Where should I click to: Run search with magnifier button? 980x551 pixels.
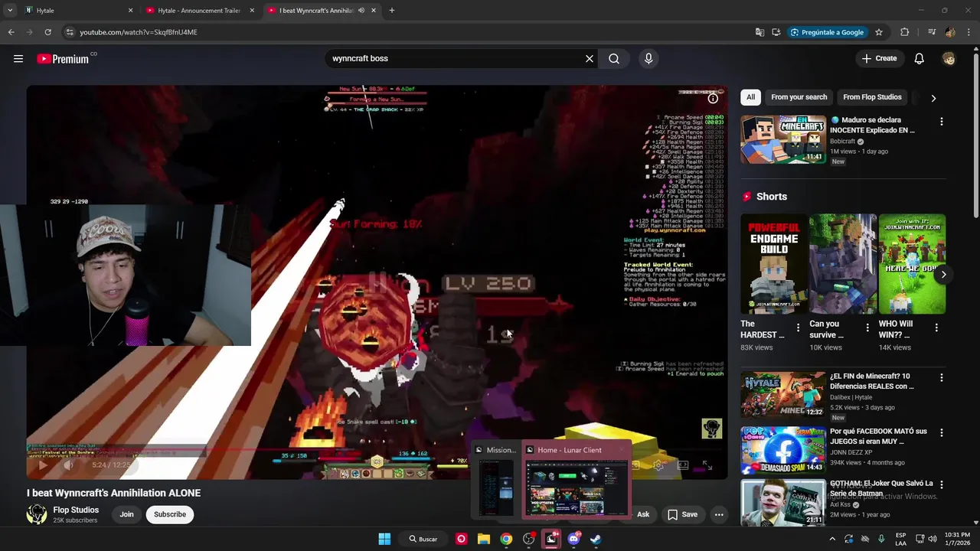click(x=614, y=59)
